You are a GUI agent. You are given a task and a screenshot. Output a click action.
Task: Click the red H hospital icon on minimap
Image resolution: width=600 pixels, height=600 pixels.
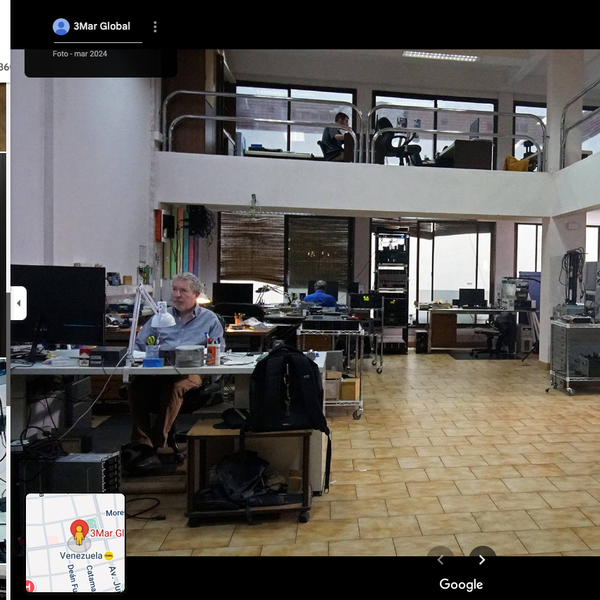pyautogui.click(x=30, y=586)
